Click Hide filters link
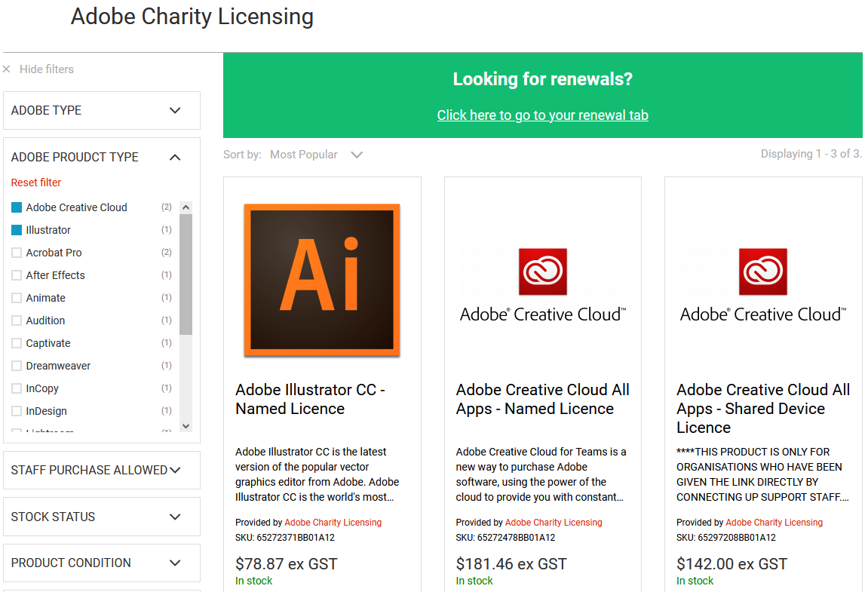Viewport: 868px width, 592px height. click(x=47, y=69)
